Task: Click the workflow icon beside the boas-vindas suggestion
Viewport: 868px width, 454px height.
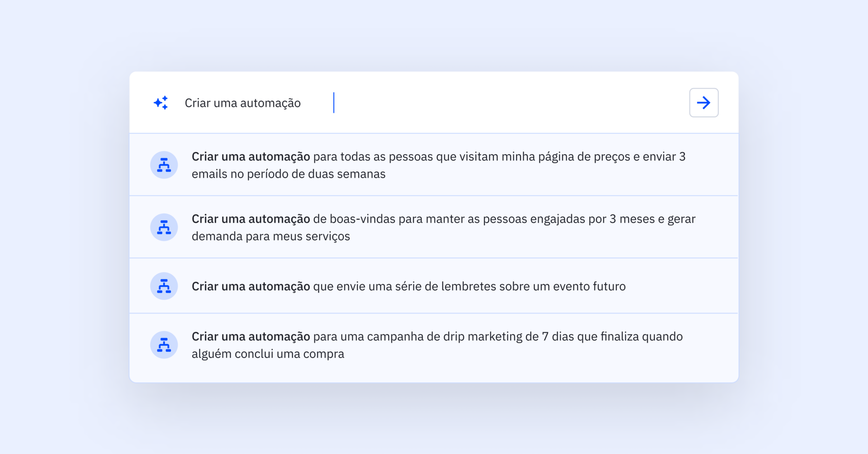Action: click(164, 227)
